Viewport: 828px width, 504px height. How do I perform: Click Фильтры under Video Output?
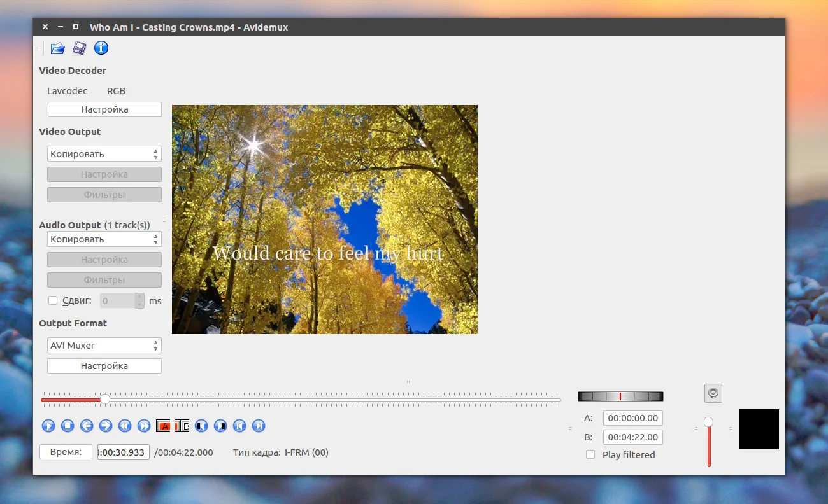coord(104,195)
